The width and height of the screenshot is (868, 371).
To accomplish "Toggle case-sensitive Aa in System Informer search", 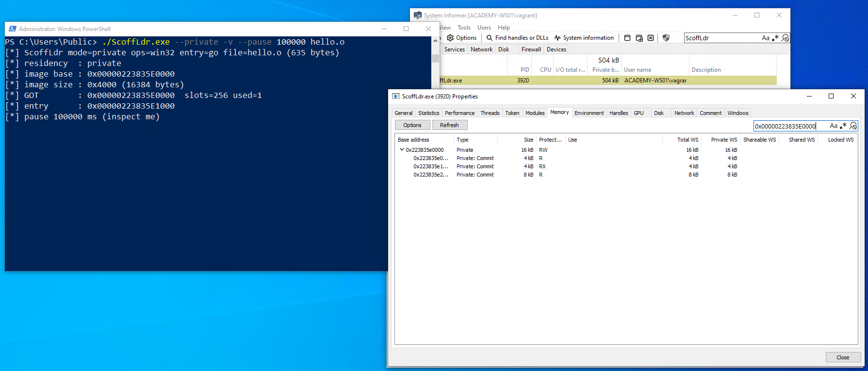I will point(766,38).
